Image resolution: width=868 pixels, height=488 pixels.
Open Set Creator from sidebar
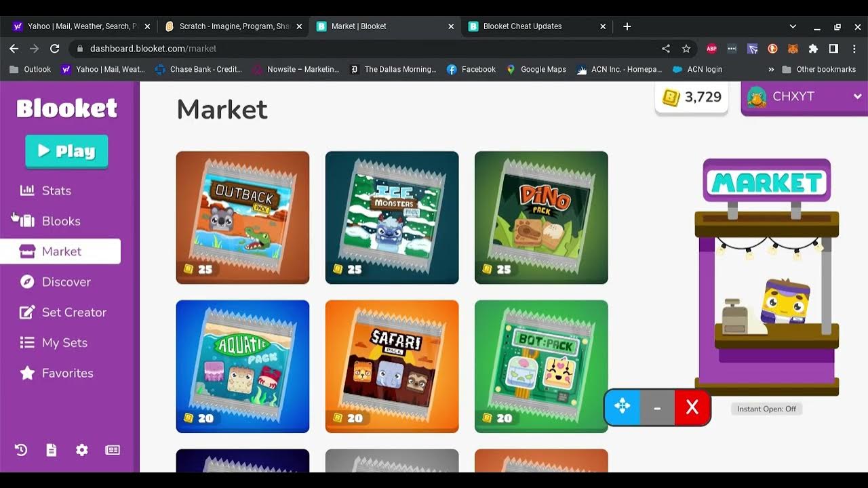point(64,312)
